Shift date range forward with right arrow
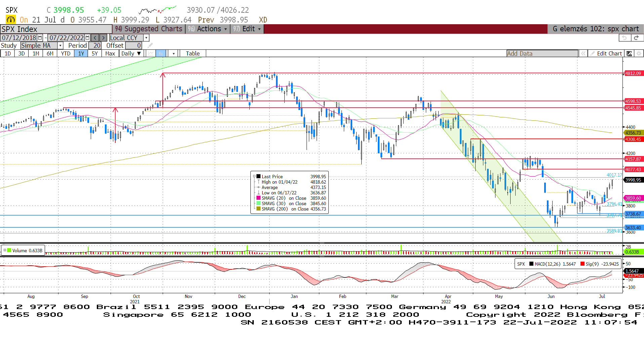The width and height of the screenshot is (644, 341). pyautogui.click(x=104, y=38)
